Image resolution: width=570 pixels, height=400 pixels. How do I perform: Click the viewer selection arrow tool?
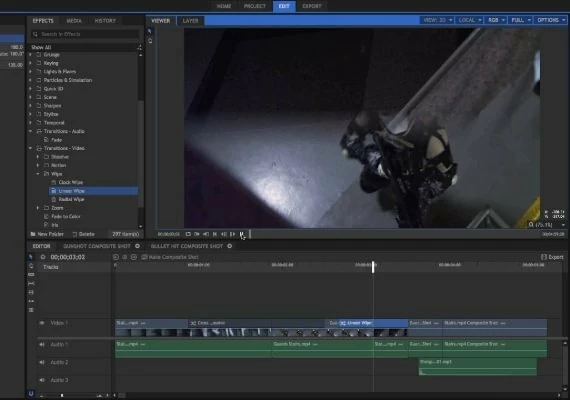pos(150,32)
